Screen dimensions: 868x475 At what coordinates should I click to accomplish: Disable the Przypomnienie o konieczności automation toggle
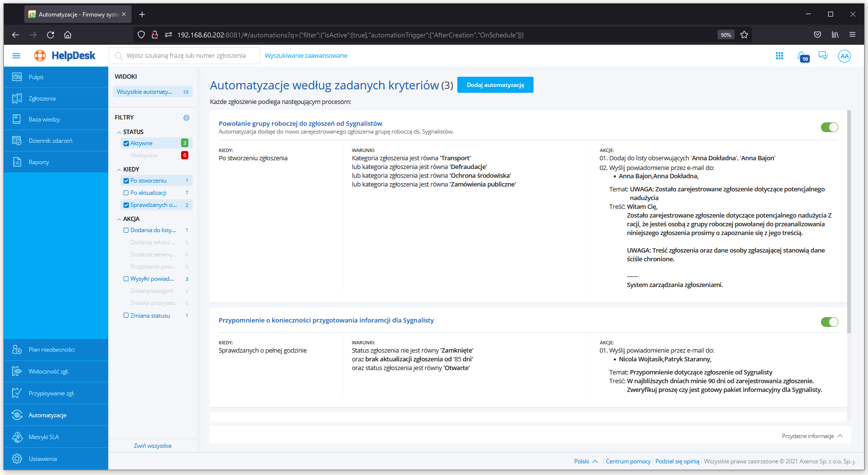pyautogui.click(x=829, y=322)
